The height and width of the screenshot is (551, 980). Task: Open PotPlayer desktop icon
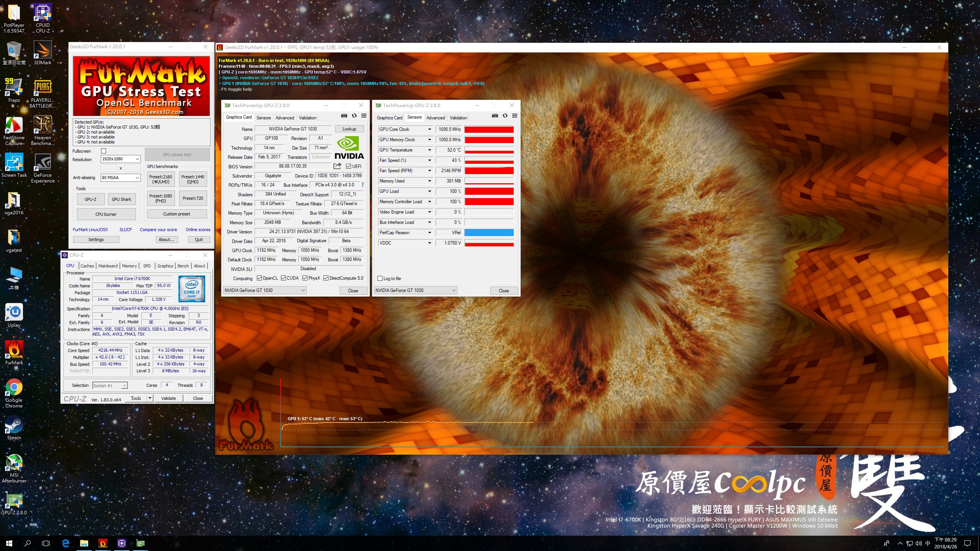14,18
